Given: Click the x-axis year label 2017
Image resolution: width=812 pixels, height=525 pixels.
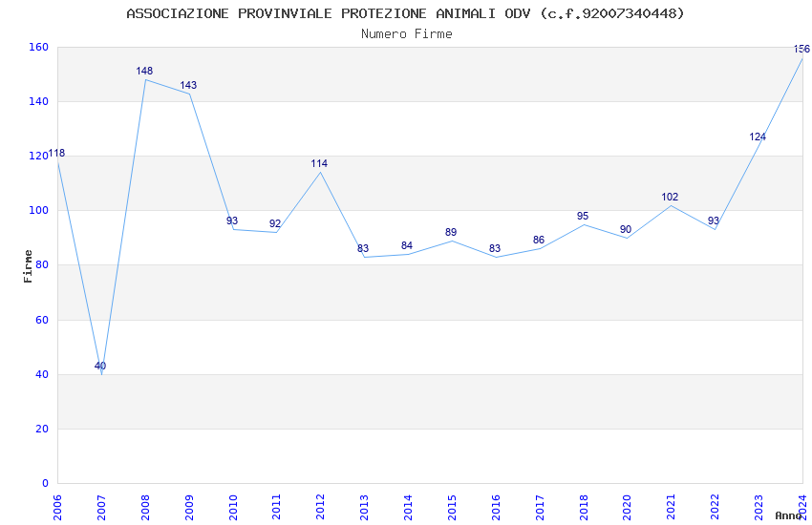Looking at the screenshot, I should click(540, 507).
